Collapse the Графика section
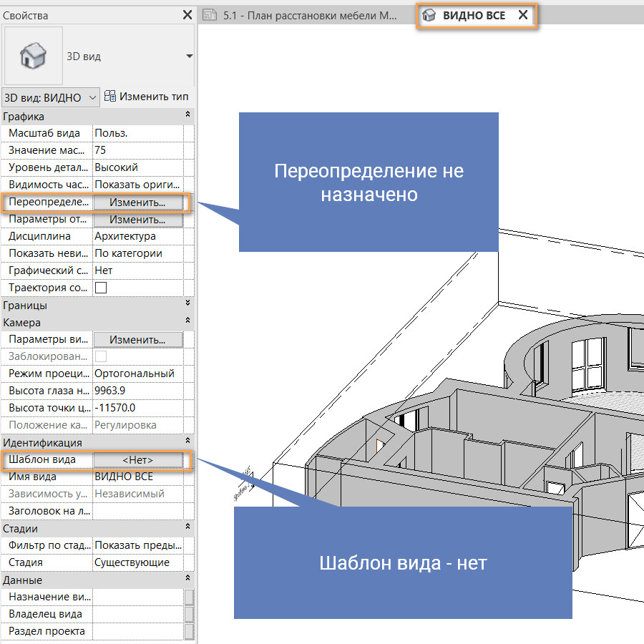 187,114
